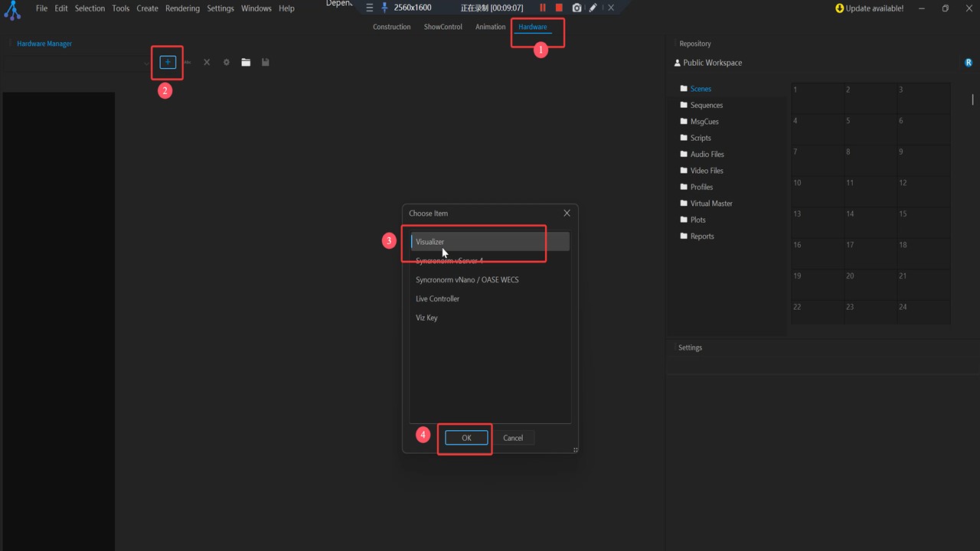Open the Sequences folder in Repository
980x551 pixels.
tap(706, 106)
